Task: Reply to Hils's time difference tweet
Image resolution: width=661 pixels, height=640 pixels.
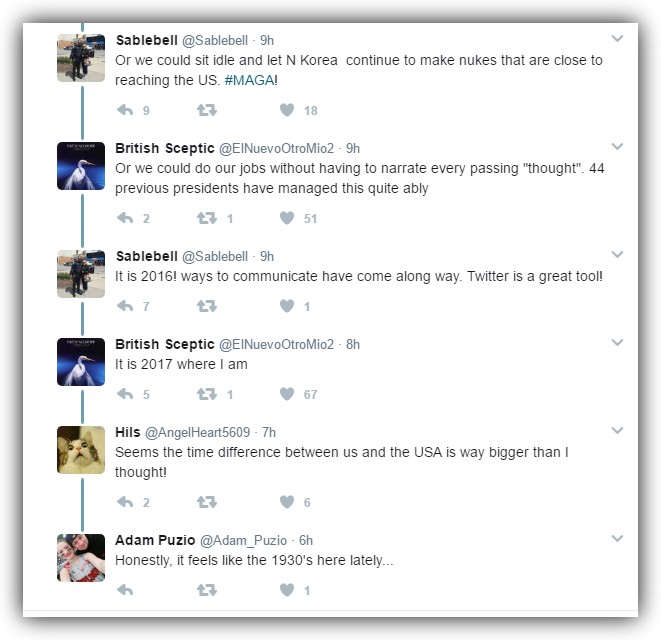Action: coord(125,502)
